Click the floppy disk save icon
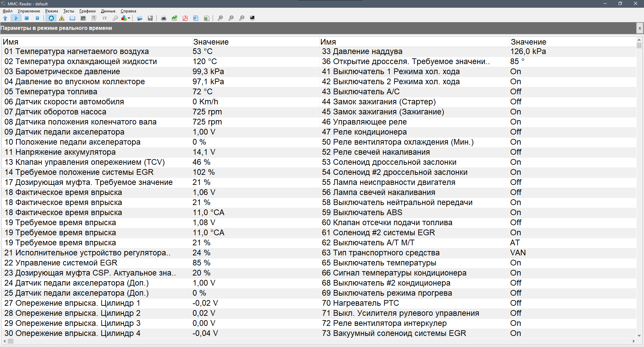 150,18
